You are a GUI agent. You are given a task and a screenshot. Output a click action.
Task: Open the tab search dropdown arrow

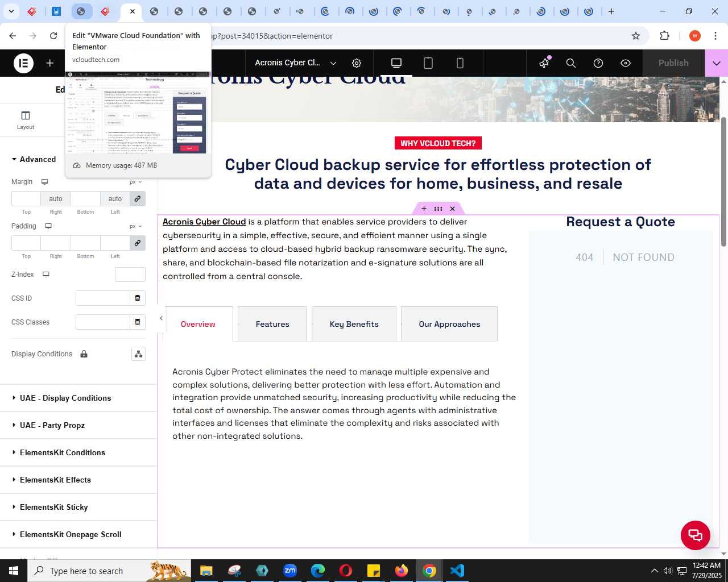coord(11,11)
